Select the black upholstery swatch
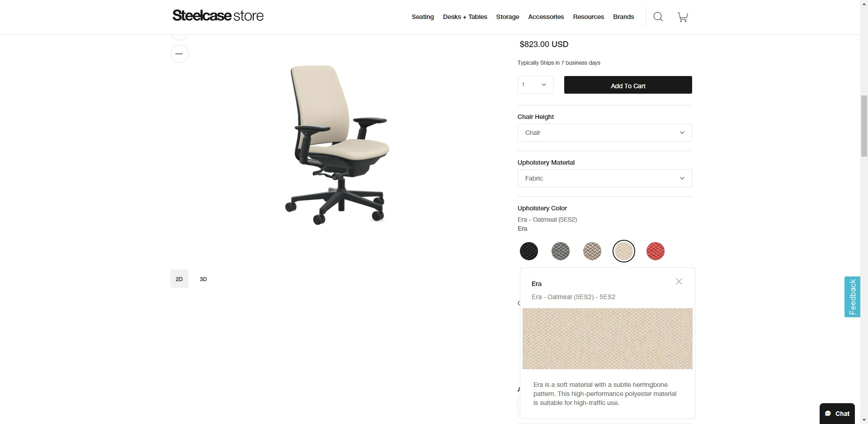868x424 pixels. (x=529, y=251)
